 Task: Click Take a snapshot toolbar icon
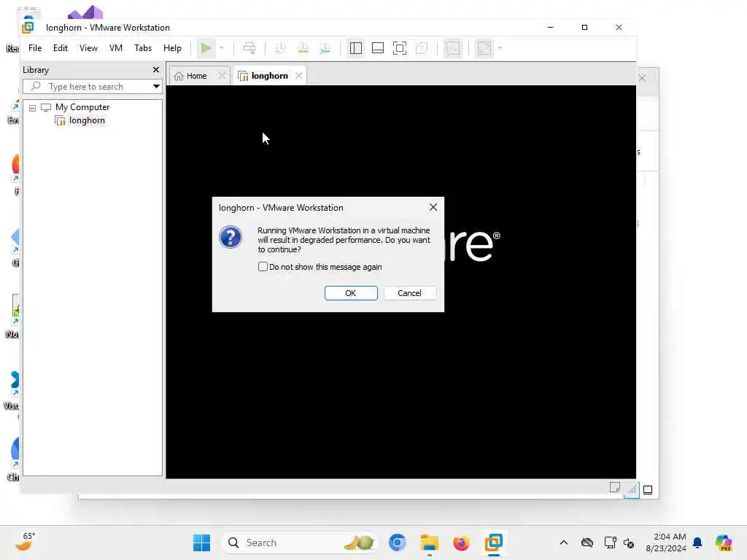point(280,48)
